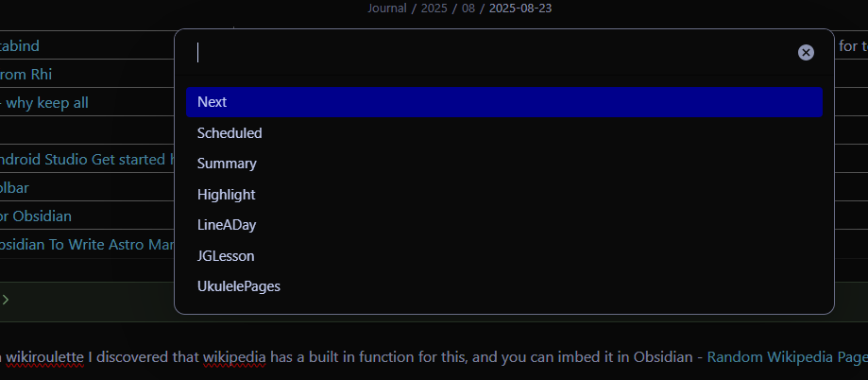This screenshot has height=380, width=868.
Task: Open the 2025 folder breadcrumb
Action: pyautogui.click(x=434, y=9)
